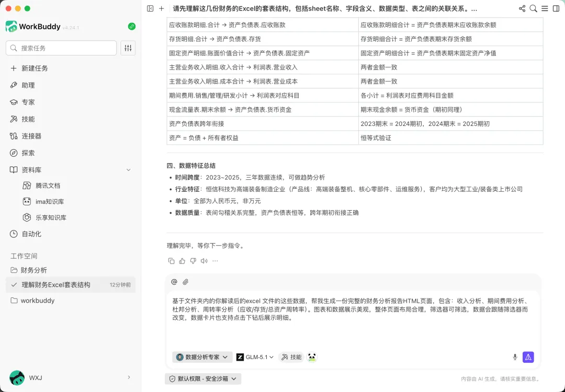Click the WXJ user avatar
The width and height of the screenshot is (565, 392).
coord(17,377)
